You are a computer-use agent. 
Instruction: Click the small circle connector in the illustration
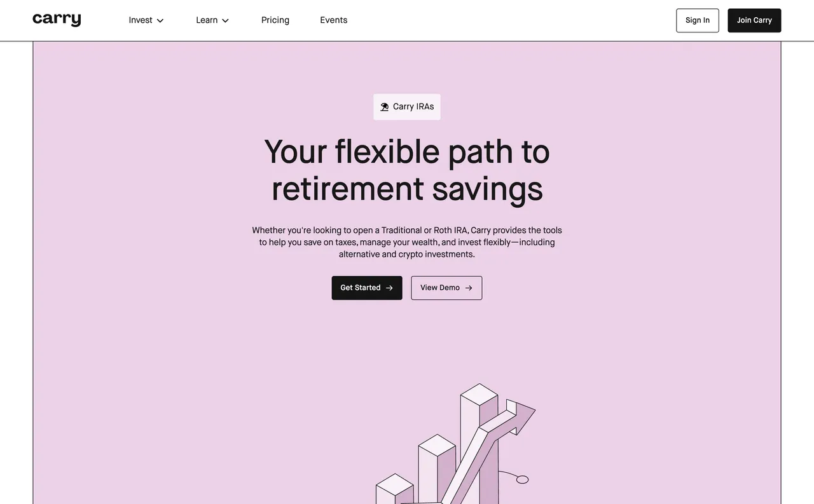521,480
